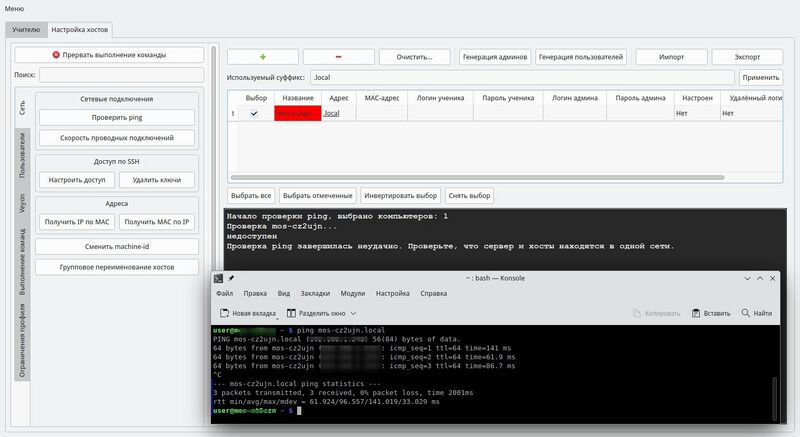Open the Меню menu at top
Image resolution: width=800 pixels, height=437 pixels.
tap(15, 8)
